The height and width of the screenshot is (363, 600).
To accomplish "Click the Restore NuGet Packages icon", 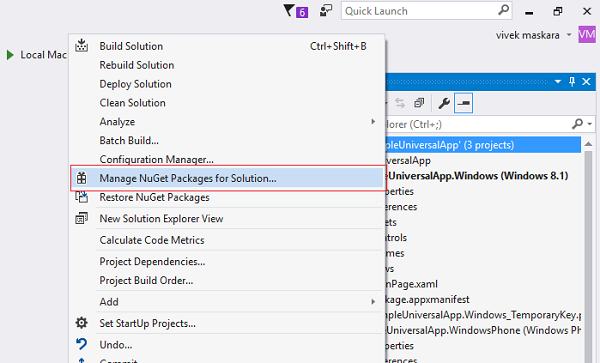I will click(82, 197).
